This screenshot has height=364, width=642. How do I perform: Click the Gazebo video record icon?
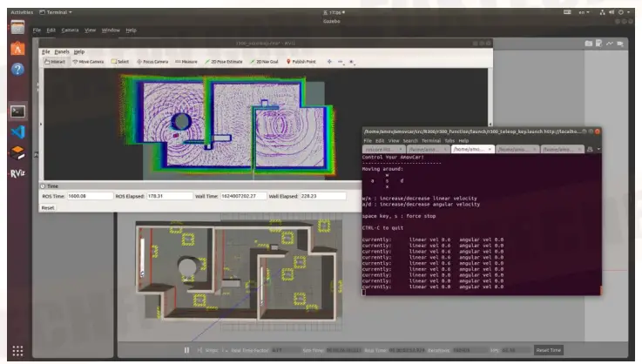[620, 43]
